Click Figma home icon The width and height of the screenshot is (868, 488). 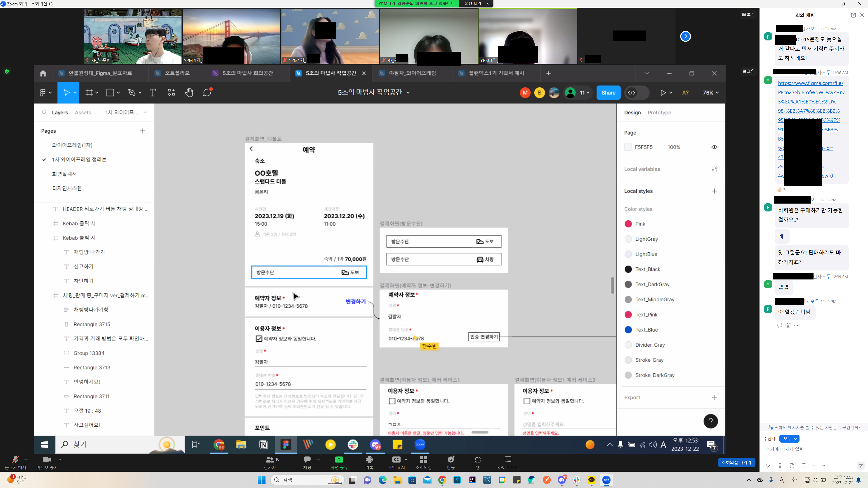(x=43, y=73)
